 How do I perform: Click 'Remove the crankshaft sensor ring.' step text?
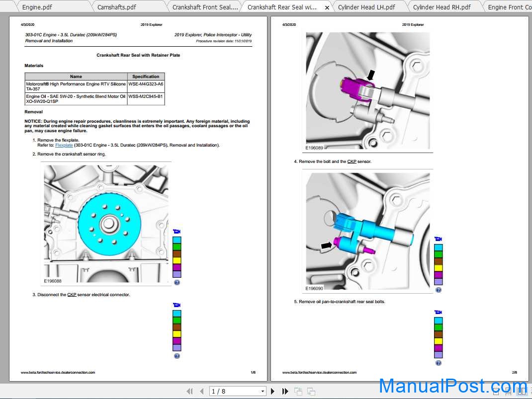tap(71, 154)
